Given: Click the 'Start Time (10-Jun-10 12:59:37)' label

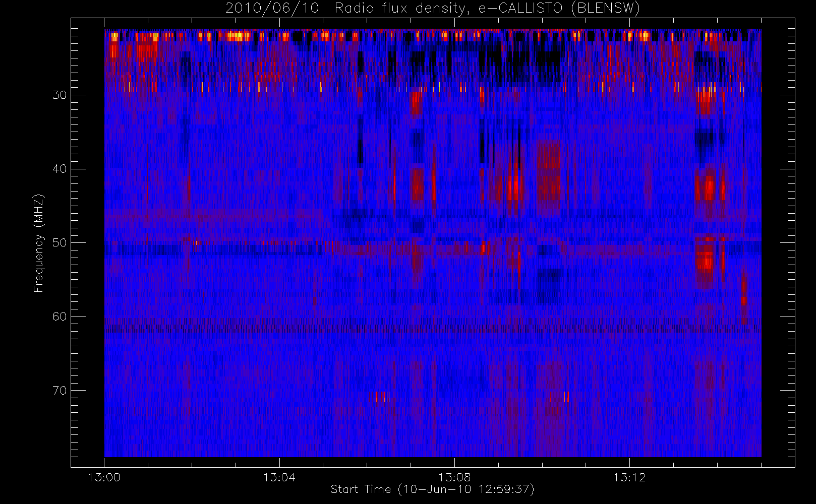Looking at the screenshot, I should click(x=432, y=489).
